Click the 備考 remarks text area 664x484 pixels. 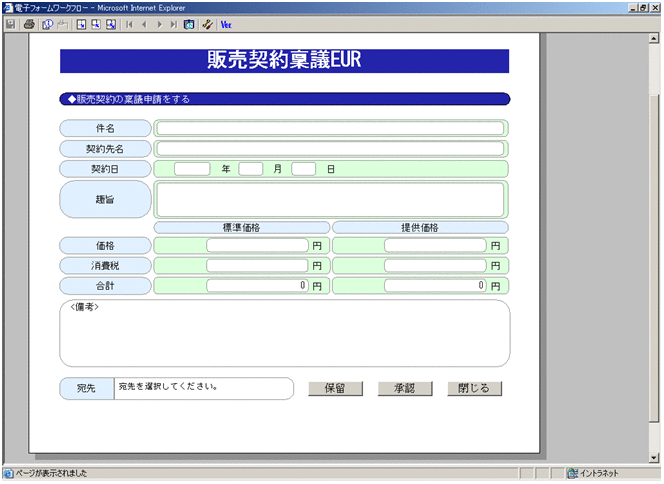point(285,335)
